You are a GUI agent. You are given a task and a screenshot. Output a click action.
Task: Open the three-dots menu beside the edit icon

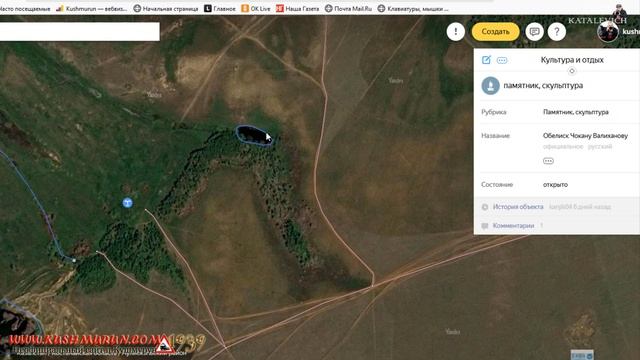tap(502, 60)
